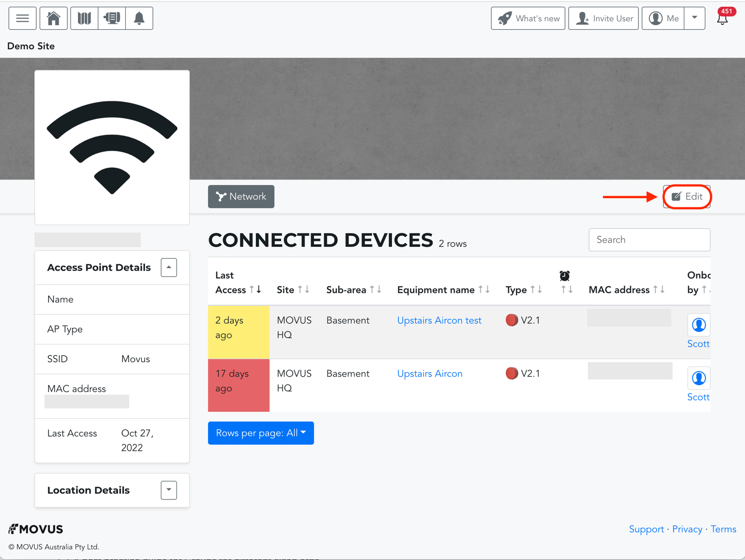Click the alerts bell icon in the left toolbar
The width and height of the screenshot is (745, 560).
139,18
